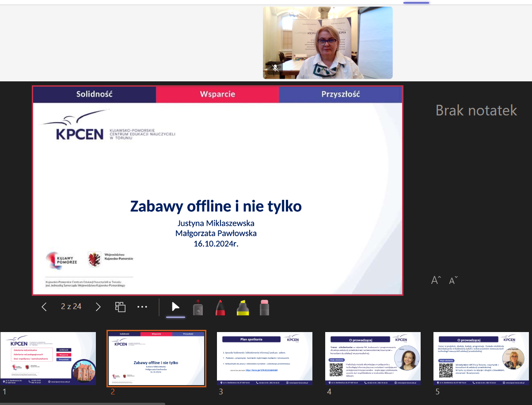The image size is (532, 405).
Task: Click the 'Brak notatek' notes text
Action: pyautogui.click(x=476, y=110)
